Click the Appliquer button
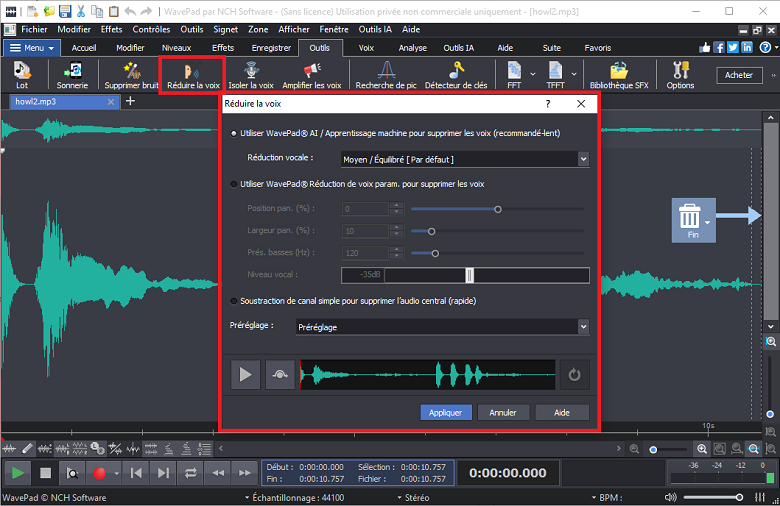Image resolution: width=780 pixels, height=506 pixels. [446, 412]
